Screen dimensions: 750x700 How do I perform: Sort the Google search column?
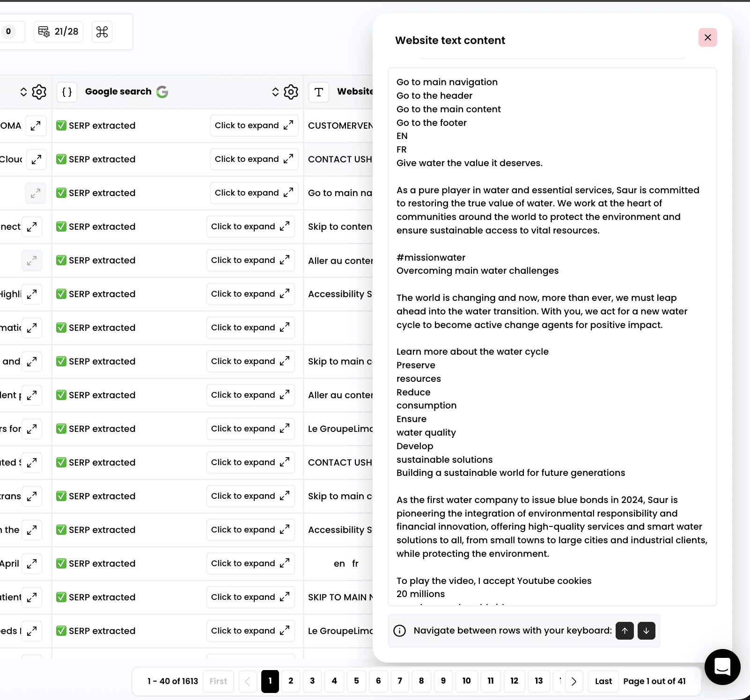(275, 92)
